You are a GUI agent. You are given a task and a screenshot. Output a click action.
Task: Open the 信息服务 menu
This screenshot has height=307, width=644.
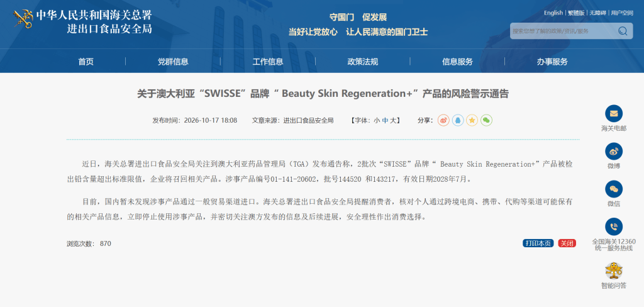(458, 62)
